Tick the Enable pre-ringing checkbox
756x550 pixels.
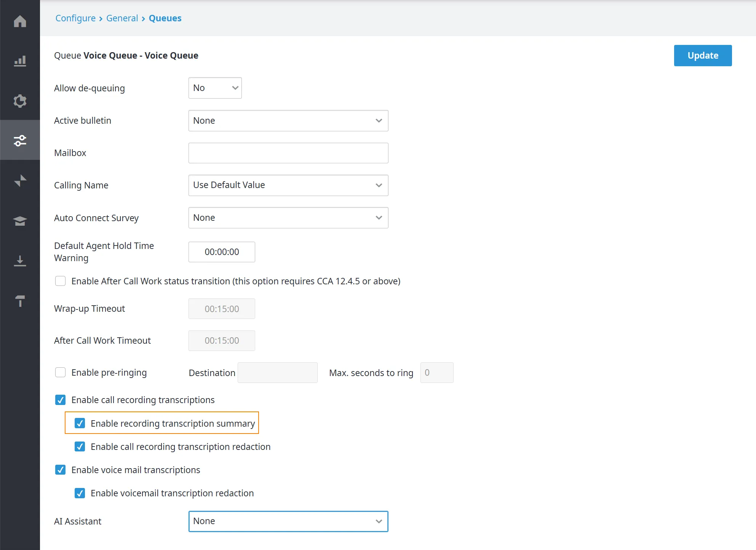point(60,372)
